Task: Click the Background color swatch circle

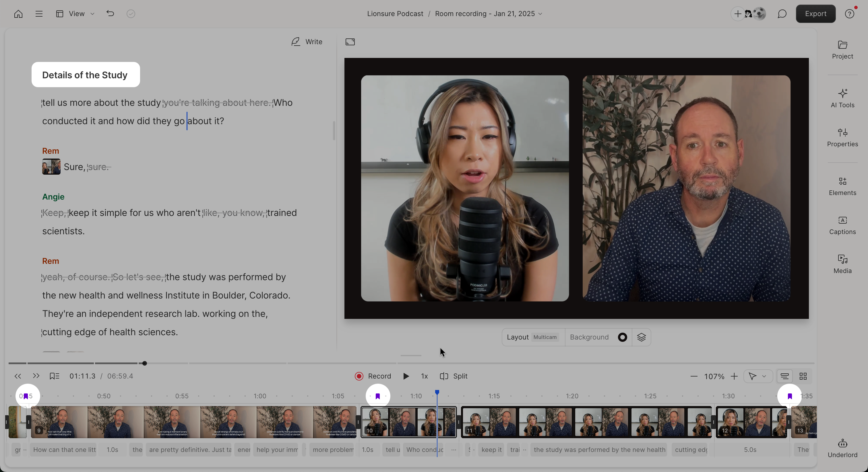Action: click(622, 337)
